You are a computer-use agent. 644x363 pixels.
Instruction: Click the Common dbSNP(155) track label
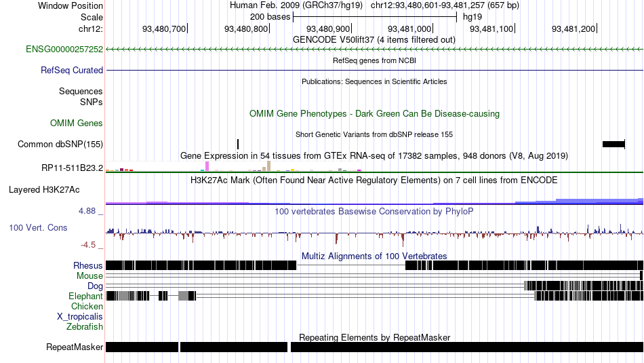pyautogui.click(x=60, y=145)
